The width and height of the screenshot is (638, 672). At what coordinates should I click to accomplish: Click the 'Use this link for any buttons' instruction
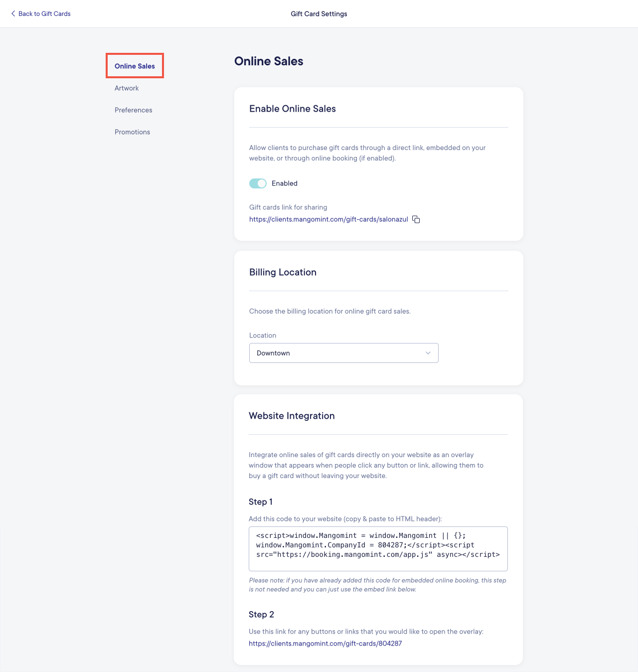click(x=366, y=632)
